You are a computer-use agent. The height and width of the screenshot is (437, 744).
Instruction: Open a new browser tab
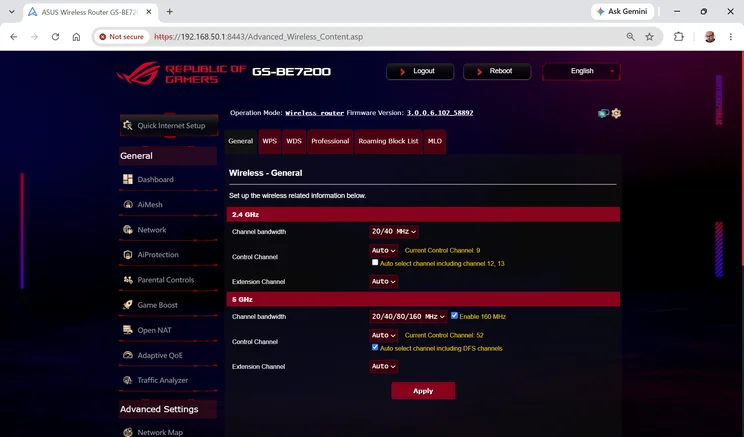[169, 12]
